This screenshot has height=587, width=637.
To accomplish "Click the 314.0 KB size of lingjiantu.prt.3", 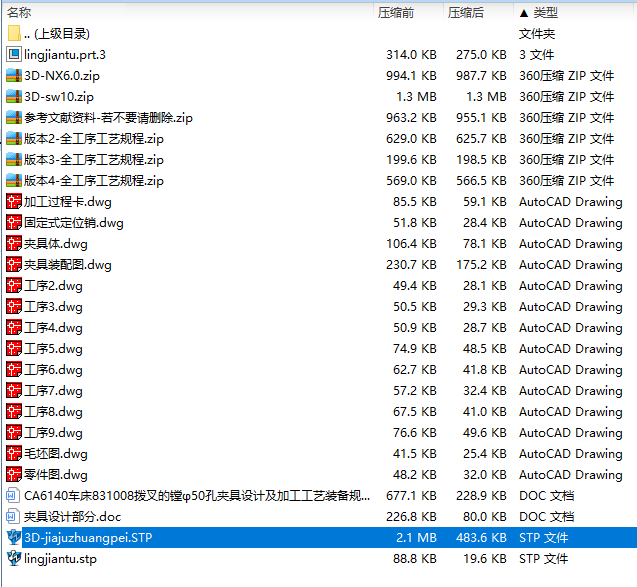I will (x=411, y=54).
